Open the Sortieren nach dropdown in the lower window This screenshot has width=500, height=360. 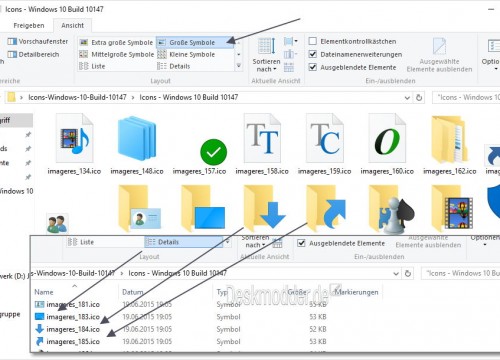click(255, 242)
